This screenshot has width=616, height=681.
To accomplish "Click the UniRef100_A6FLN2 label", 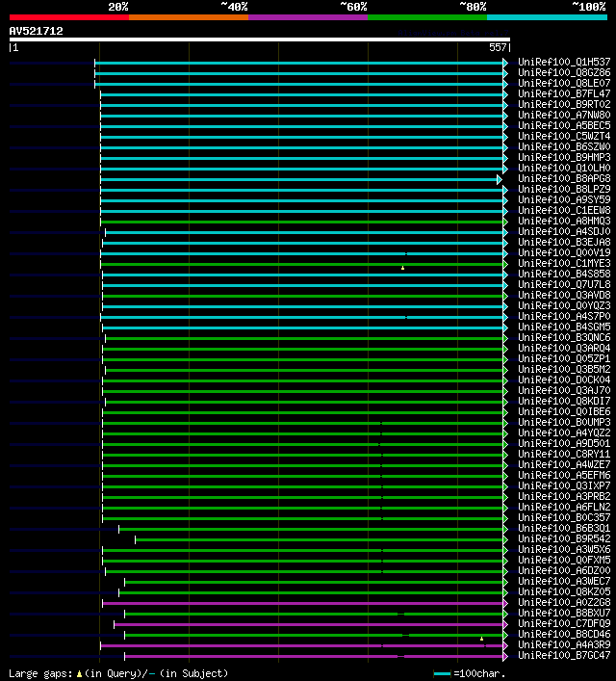I will click(x=564, y=508).
